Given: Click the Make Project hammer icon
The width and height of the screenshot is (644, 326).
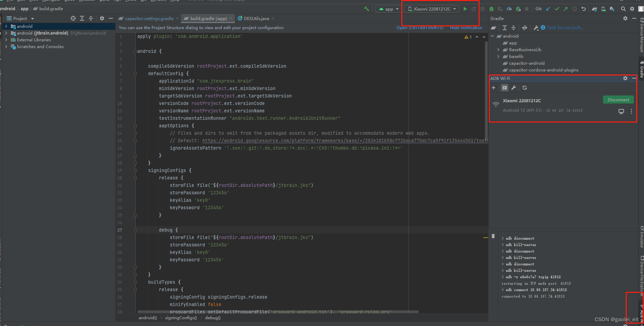Looking at the screenshot, I should pyautogui.click(x=366, y=9).
